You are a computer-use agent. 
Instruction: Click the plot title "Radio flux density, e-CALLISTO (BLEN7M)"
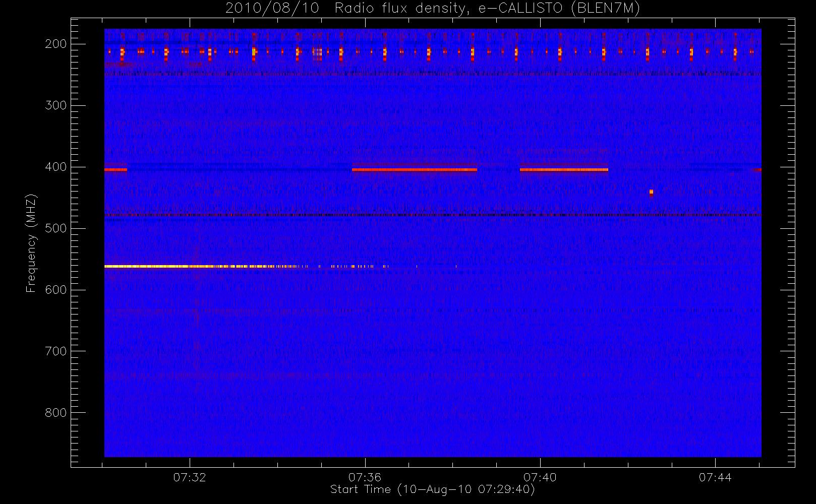(x=487, y=9)
